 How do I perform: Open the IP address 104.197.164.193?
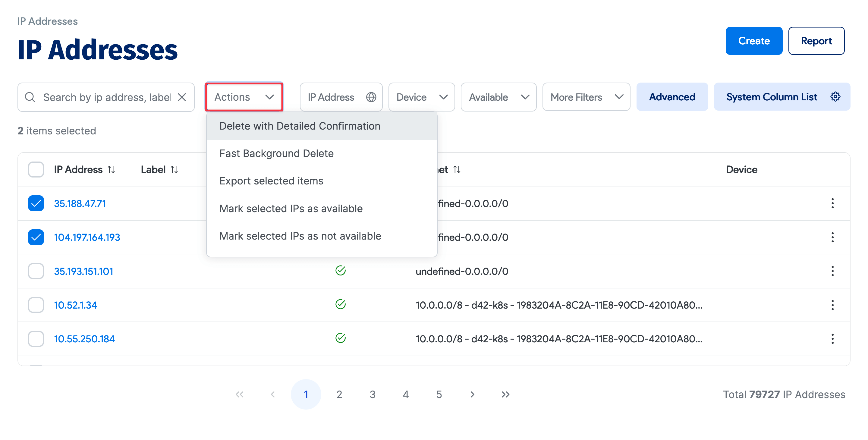click(x=87, y=237)
